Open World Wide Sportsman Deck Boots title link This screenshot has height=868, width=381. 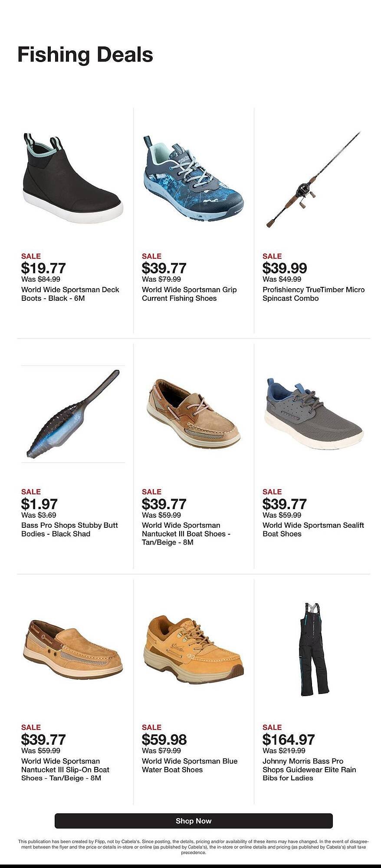(x=70, y=294)
